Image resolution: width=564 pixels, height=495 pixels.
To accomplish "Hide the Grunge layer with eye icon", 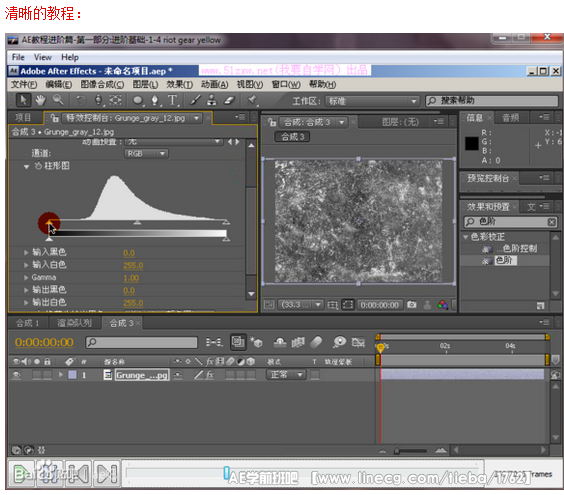I will tap(16, 375).
